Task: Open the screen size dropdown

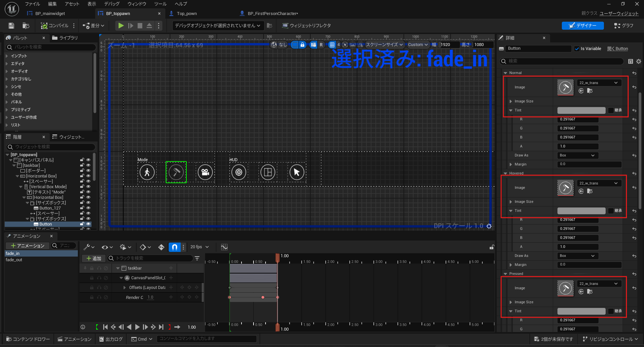Action: point(384,45)
